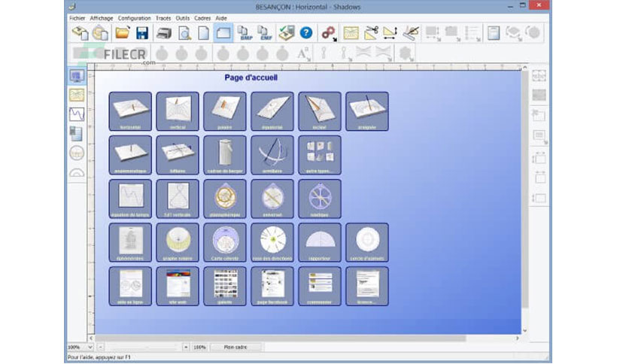Click the zoom slider plus button
The height and width of the screenshot is (364, 629).
186,347
